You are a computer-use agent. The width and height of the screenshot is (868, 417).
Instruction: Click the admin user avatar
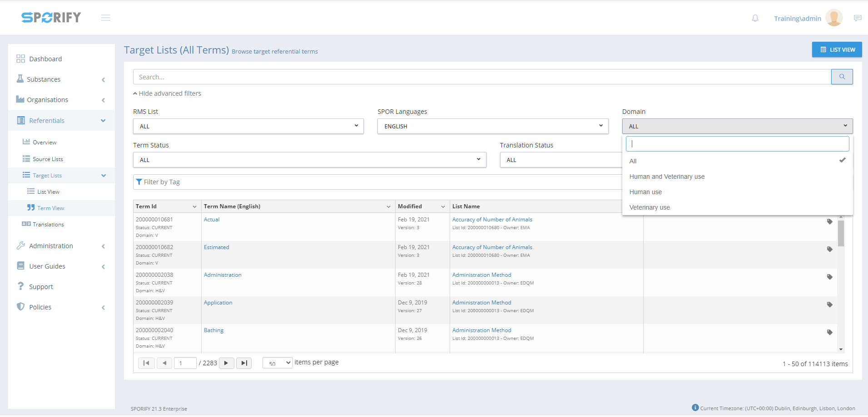point(833,18)
